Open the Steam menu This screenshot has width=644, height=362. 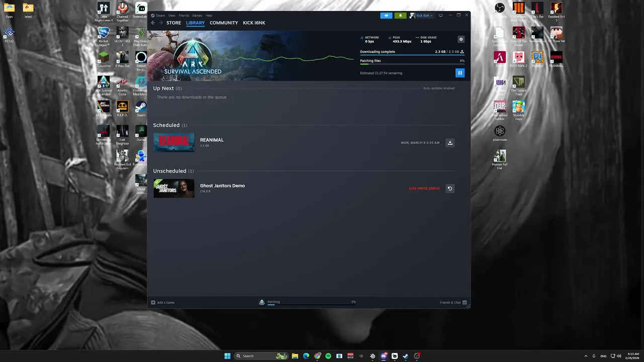160,16
